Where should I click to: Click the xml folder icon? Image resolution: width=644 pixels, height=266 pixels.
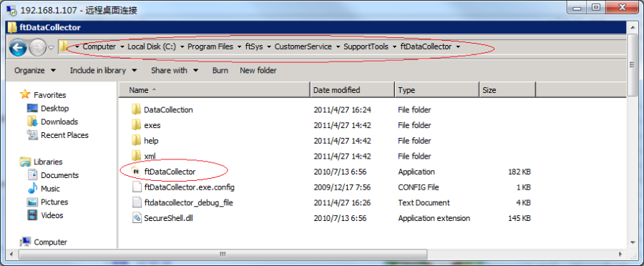click(137, 157)
